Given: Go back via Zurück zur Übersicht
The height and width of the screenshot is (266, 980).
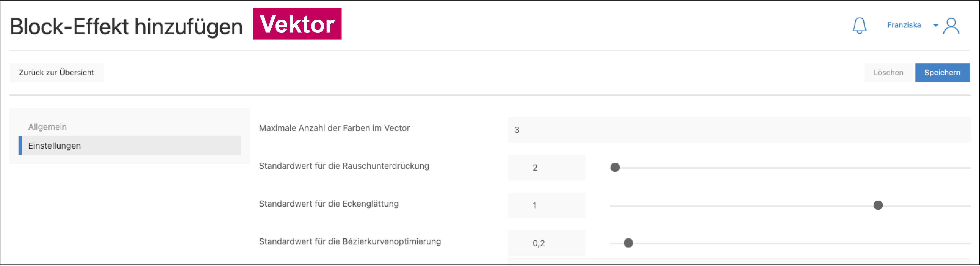Looking at the screenshot, I should tap(56, 73).
